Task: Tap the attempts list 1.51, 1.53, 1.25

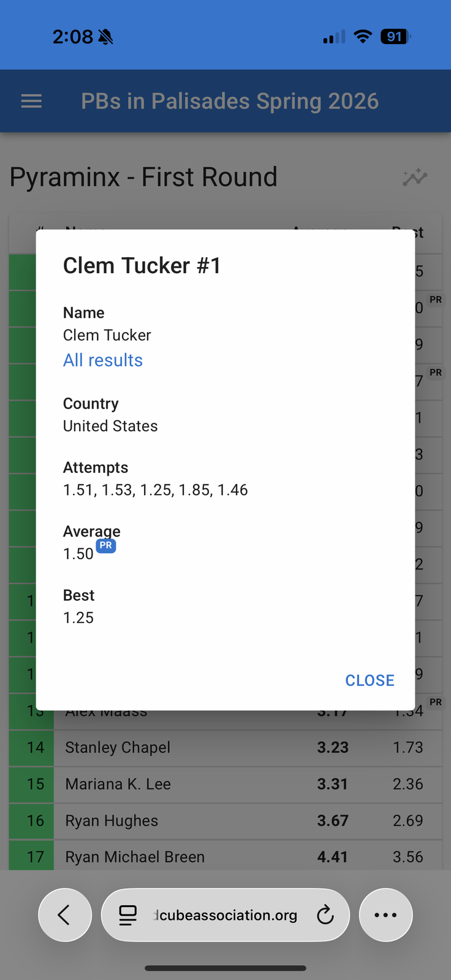Action: tap(156, 490)
